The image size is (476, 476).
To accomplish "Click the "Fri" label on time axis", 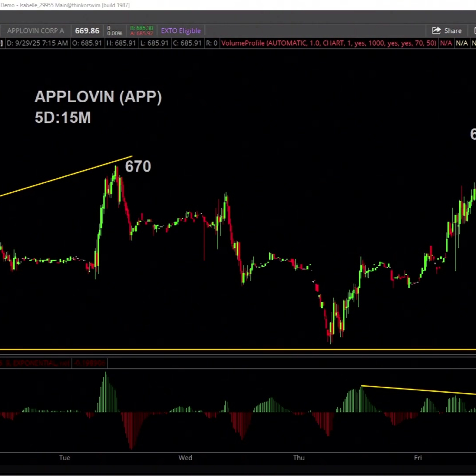I will pyautogui.click(x=418, y=458).
